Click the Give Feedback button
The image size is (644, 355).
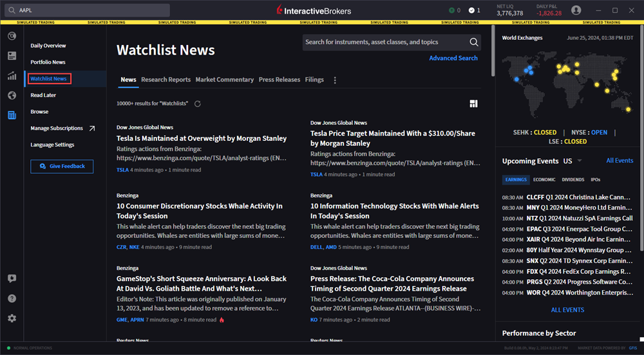[x=62, y=167]
